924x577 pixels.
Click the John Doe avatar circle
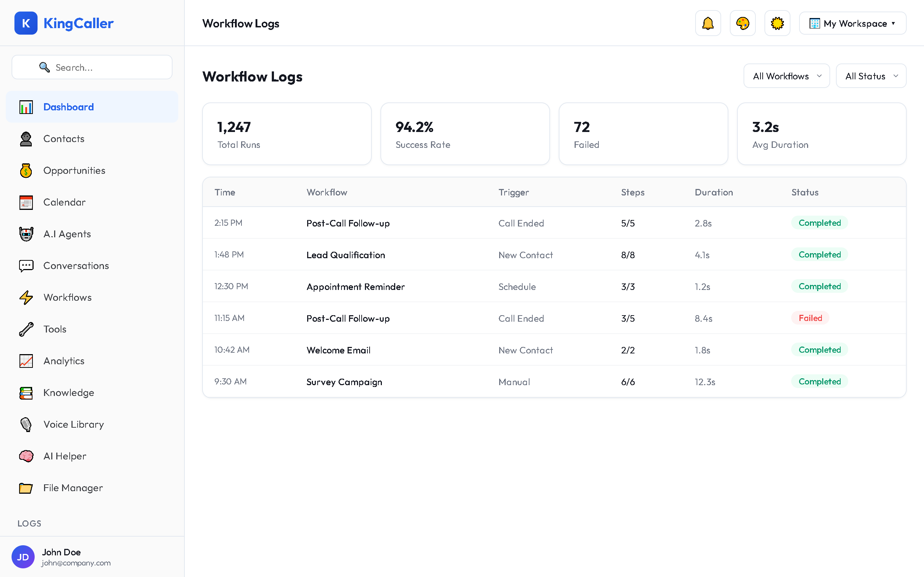[23, 557]
